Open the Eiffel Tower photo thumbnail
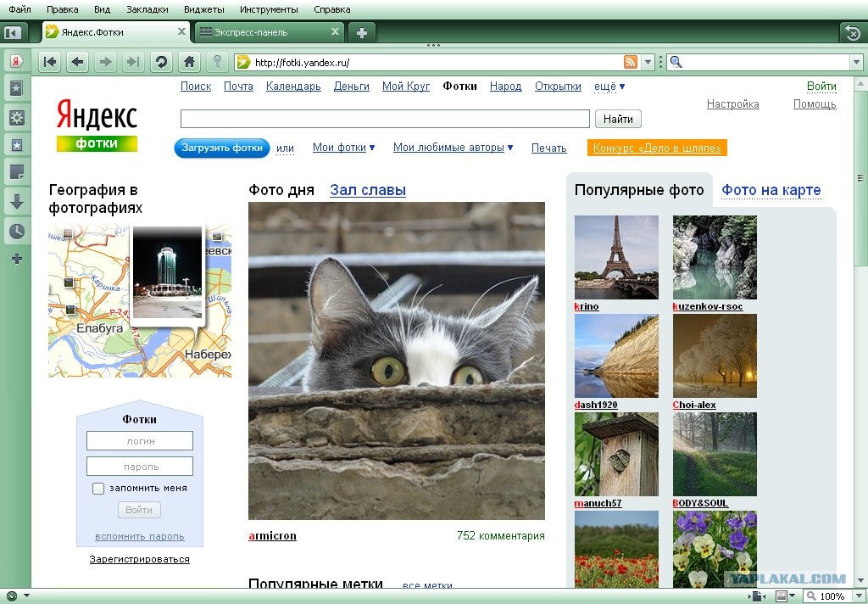This screenshot has width=868, height=604. (x=616, y=257)
